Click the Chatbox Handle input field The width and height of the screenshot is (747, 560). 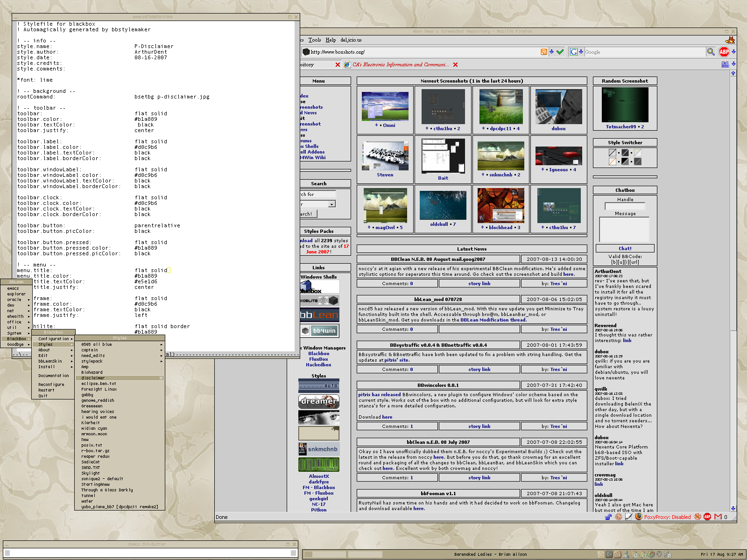(625, 206)
